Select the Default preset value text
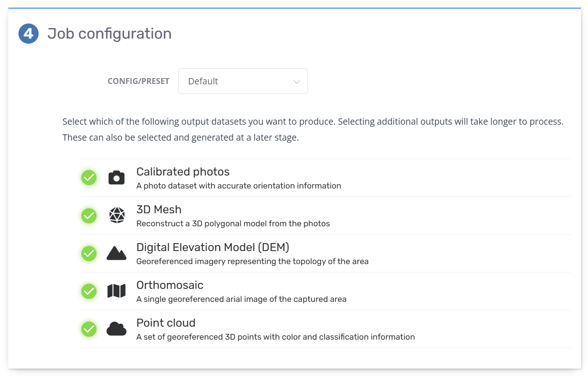Viewport: 588px width, 377px height. coord(203,81)
